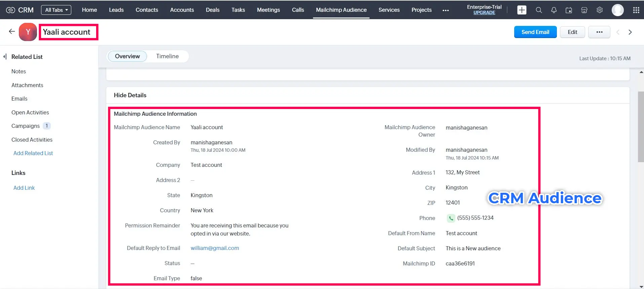Screen dimensions: 644x289
Task: Open the calendar icon in header
Action: [x=569, y=10]
